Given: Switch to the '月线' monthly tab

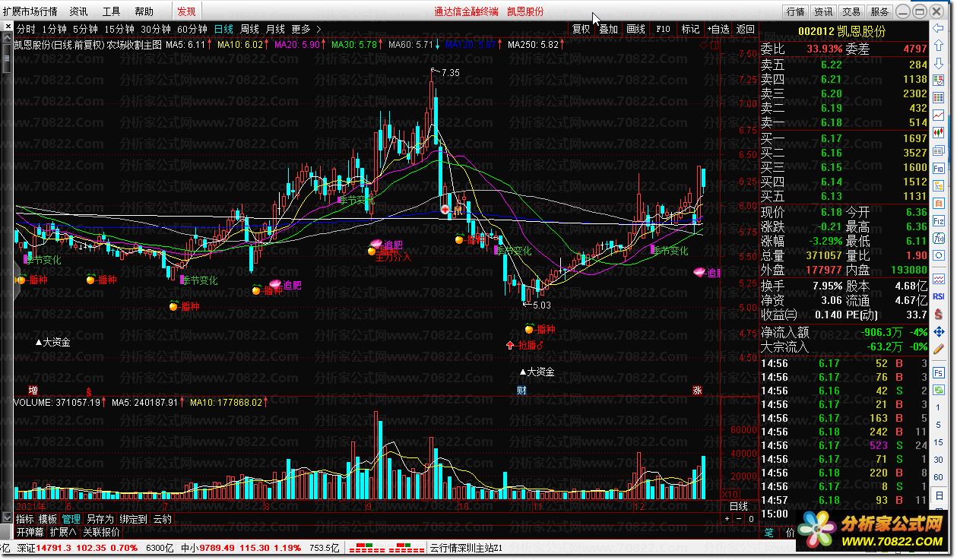Looking at the screenshot, I should tap(275, 29).
